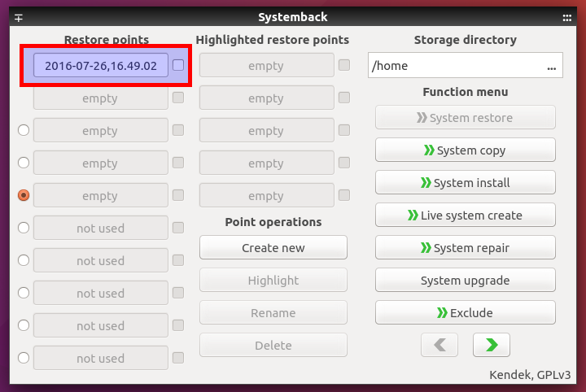
Task: Click the gray back arrow button
Action: [439, 345]
